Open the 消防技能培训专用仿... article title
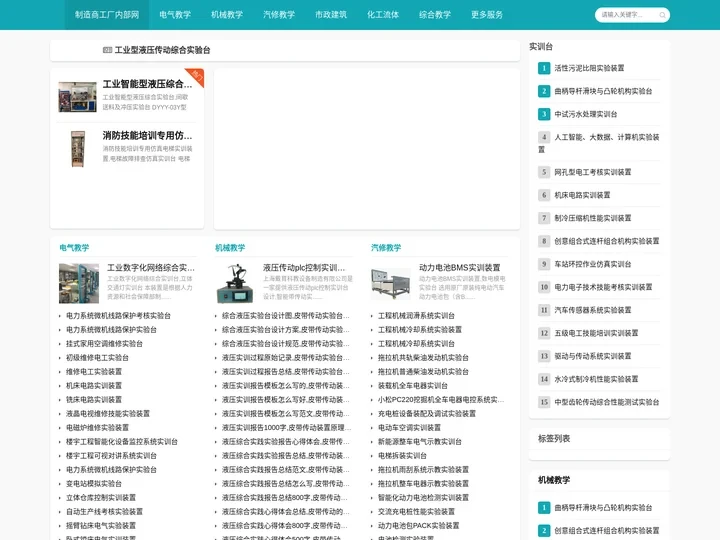Image resolution: width=720 pixels, height=540 pixels. 147,135
